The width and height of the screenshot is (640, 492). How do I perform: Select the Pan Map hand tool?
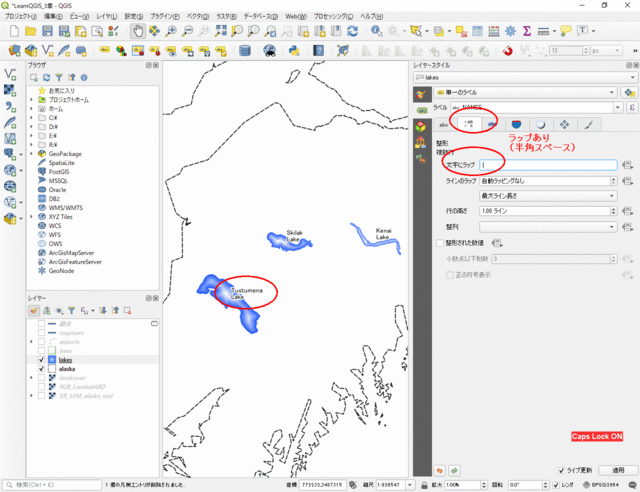[x=138, y=31]
